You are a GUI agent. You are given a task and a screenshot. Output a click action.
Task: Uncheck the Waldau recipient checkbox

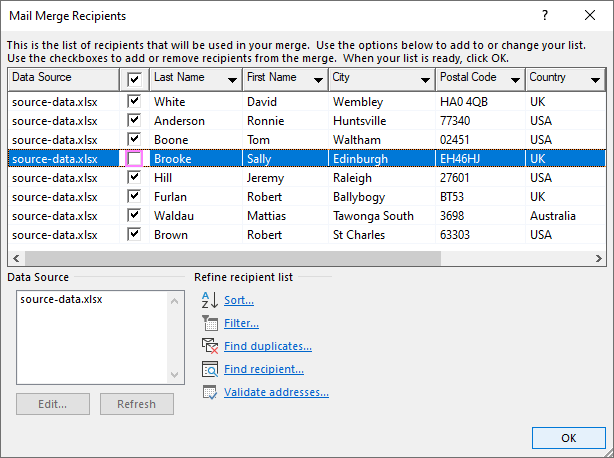pos(134,215)
